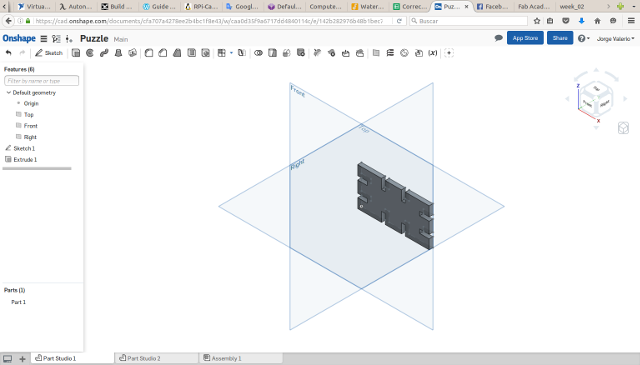Screen dimensions: 640x365
Task: Select the Plane tool
Action: coord(376,53)
